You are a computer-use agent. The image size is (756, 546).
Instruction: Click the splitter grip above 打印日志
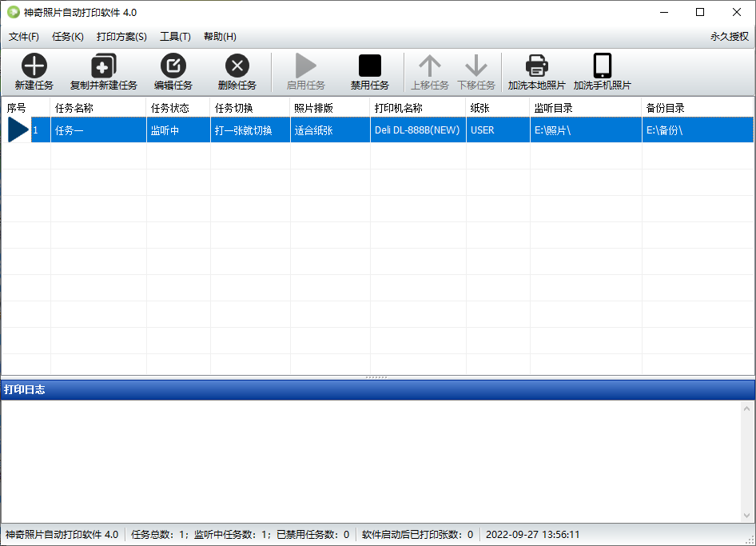point(376,377)
